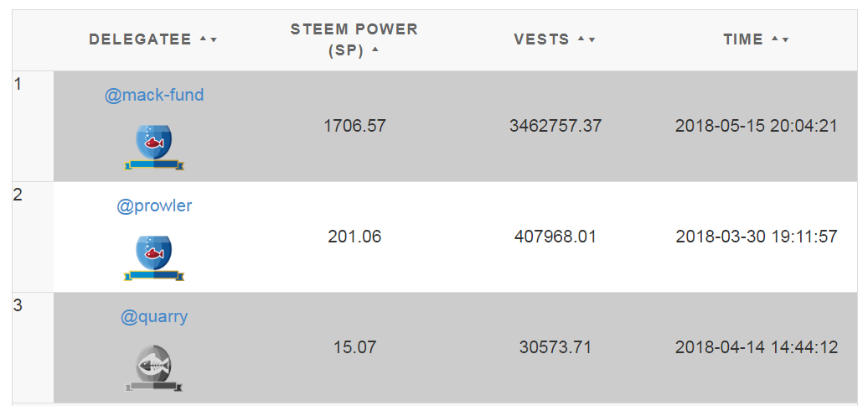Click the sort arrow beside (SP)
This screenshot has height=406, width=868.
(x=375, y=49)
